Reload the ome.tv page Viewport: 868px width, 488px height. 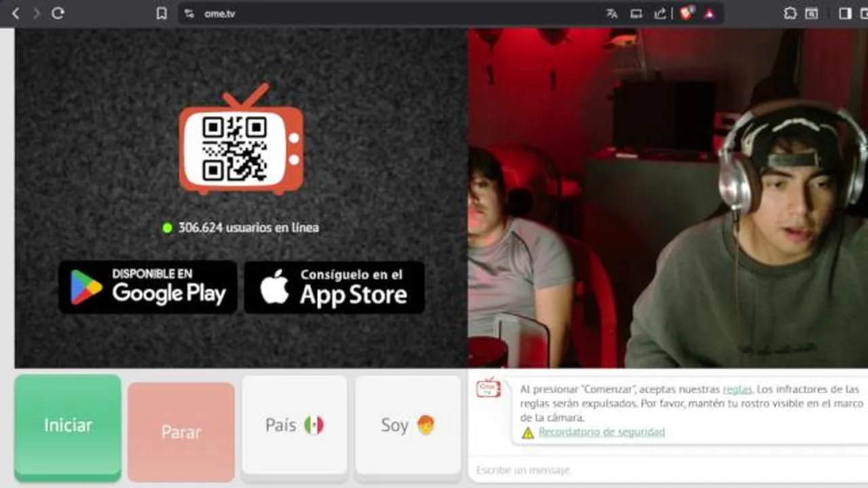(58, 14)
